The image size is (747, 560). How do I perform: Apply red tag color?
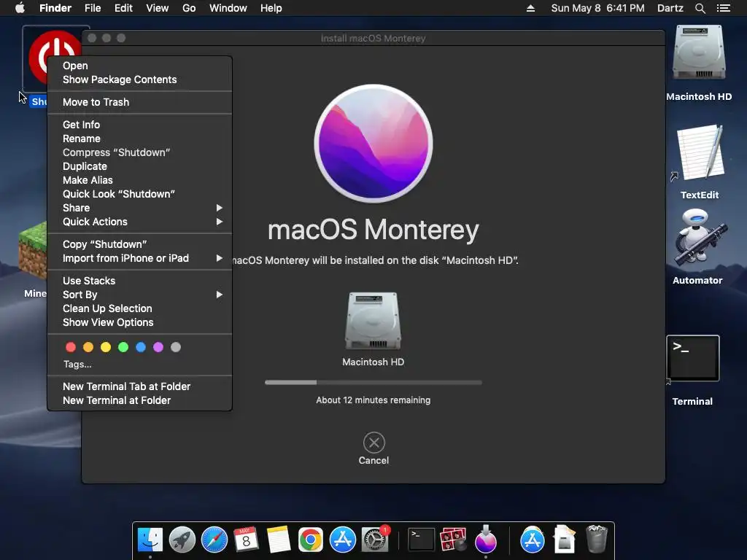click(x=71, y=347)
